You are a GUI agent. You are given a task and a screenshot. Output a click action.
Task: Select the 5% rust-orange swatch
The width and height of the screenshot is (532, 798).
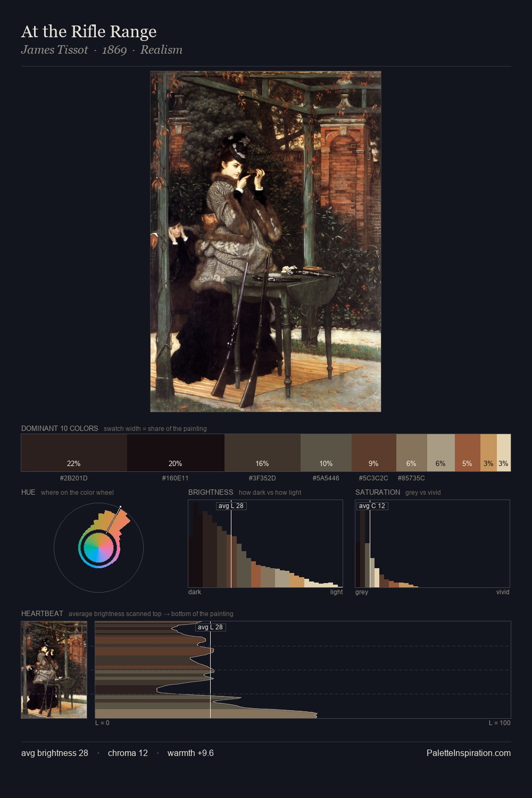click(468, 453)
